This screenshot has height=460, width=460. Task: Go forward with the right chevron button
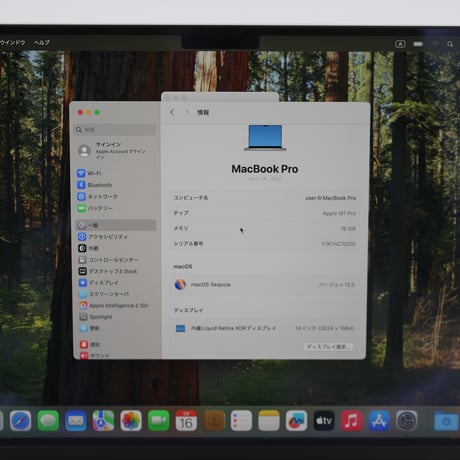[x=187, y=112]
